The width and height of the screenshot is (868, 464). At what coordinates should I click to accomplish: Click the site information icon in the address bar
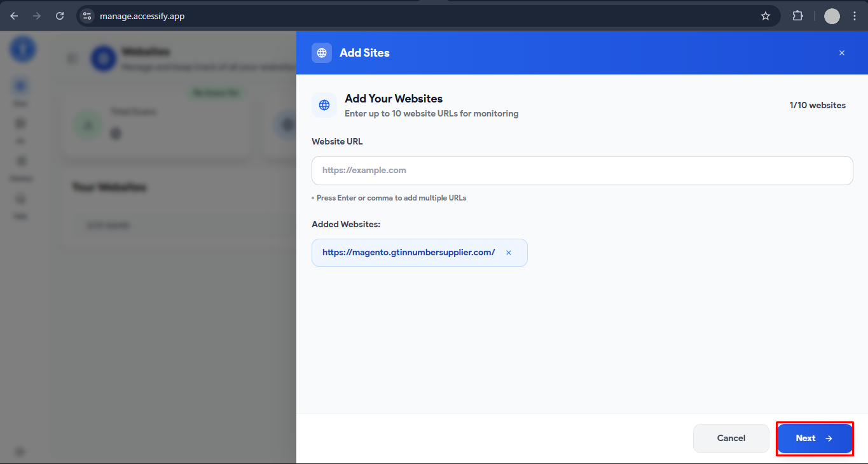[x=86, y=16]
